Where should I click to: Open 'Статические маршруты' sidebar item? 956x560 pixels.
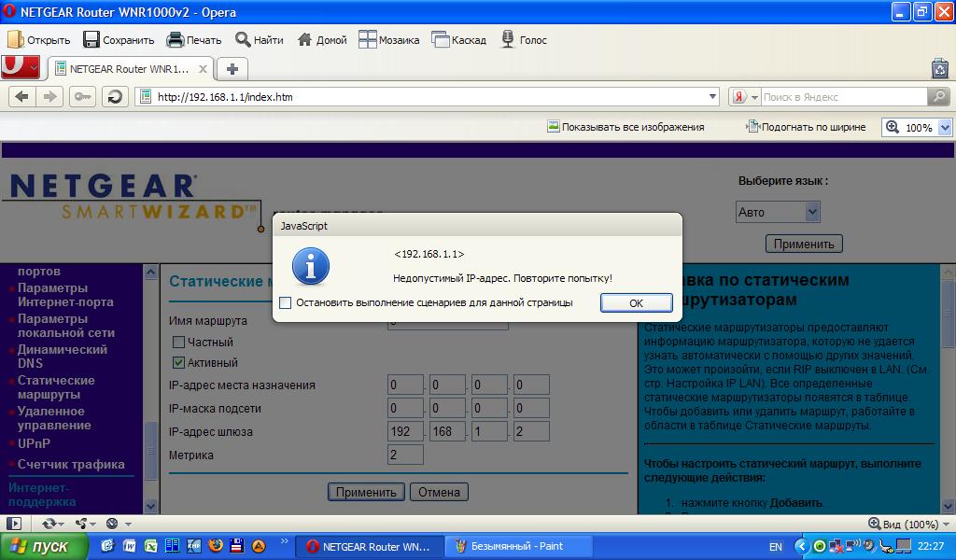tap(56, 387)
